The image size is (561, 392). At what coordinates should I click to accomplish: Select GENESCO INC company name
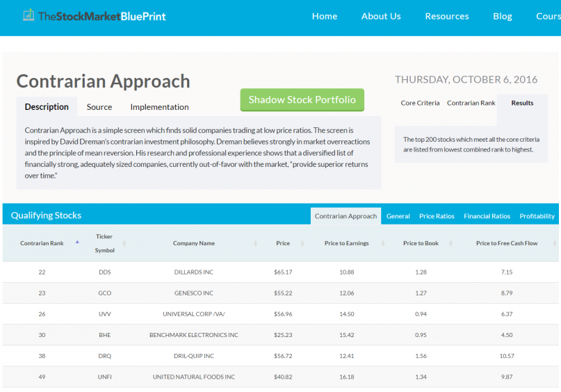point(194,293)
